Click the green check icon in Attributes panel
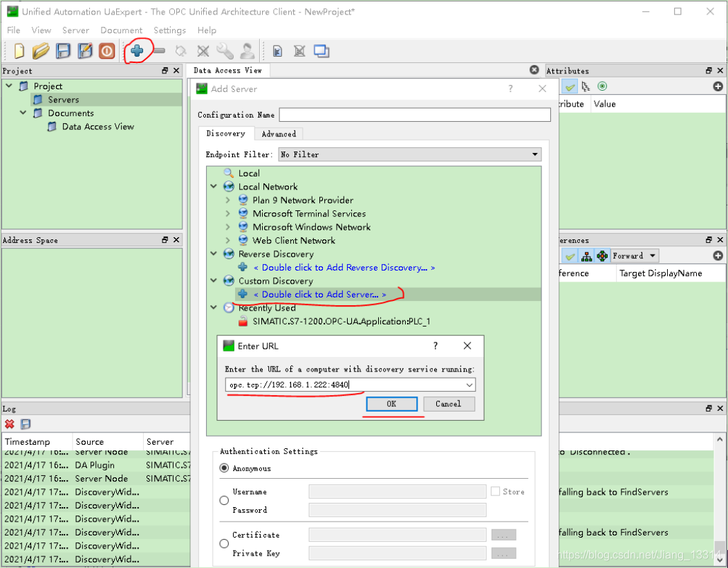728x568 pixels. 570,87
